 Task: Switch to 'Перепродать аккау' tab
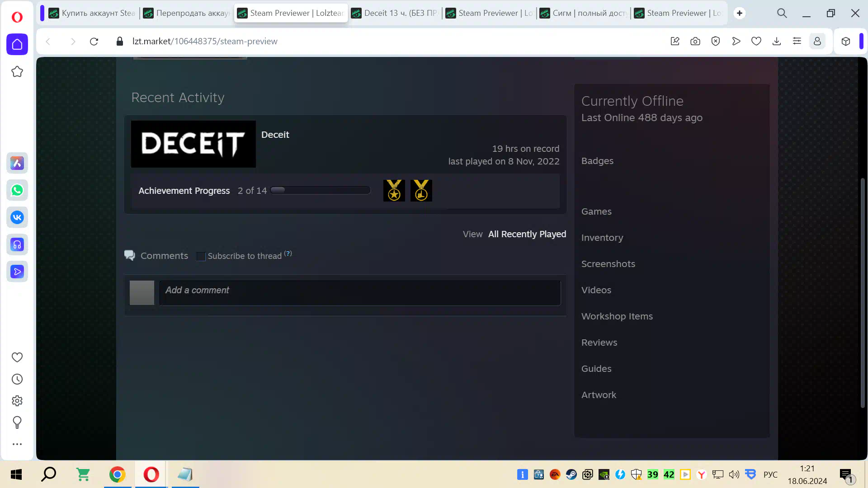pyautogui.click(x=187, y=13)
